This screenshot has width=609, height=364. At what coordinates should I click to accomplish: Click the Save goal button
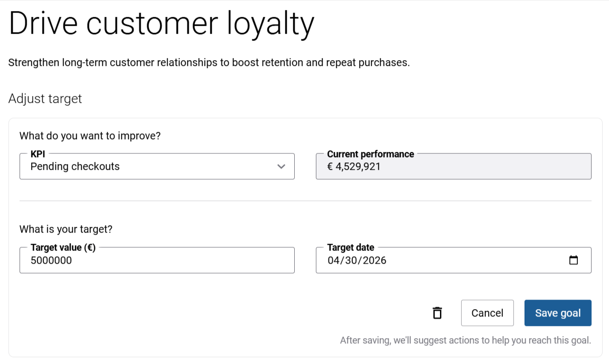[x=557, y=313]
